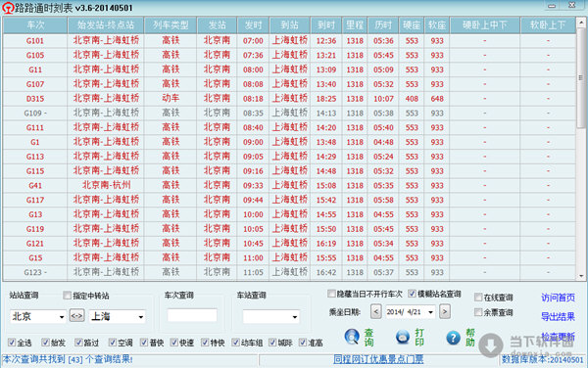This screenshot has width=588, height=368.
Task: Click 北京南-杭州 route cell
Action: [106, 186]
